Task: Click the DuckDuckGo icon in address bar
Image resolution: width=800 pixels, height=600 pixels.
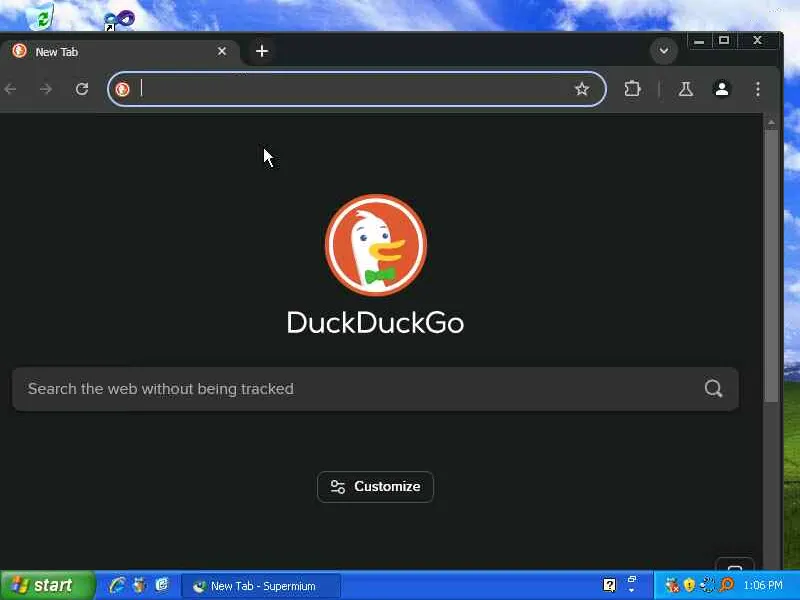Action: click(122, 89)
